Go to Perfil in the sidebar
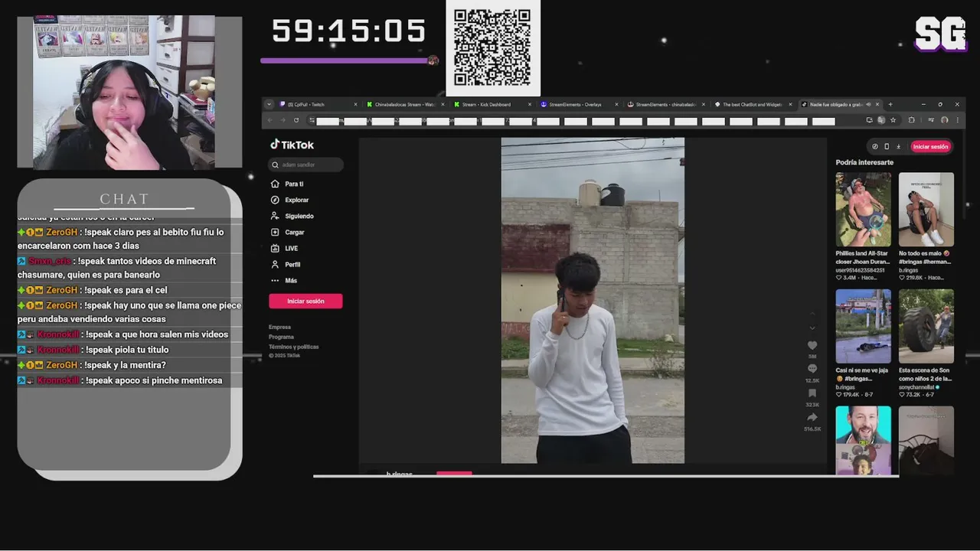Viewport: 980px width, 551px height. pyautogui.click(x=285, y=264)
